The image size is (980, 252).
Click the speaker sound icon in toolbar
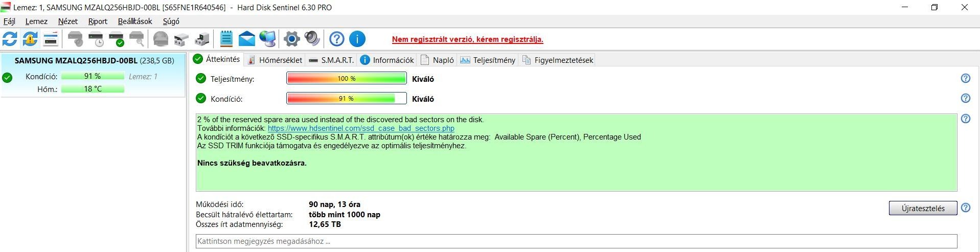click(x=312, y=39)
